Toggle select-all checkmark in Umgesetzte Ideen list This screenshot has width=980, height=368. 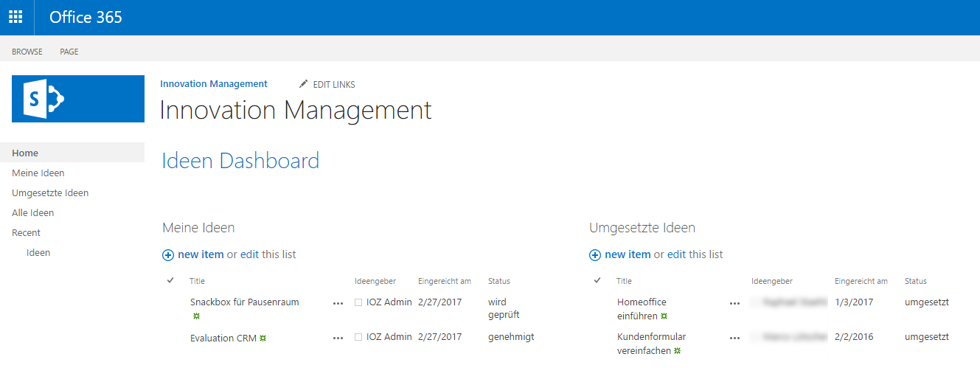coord(597,280)
